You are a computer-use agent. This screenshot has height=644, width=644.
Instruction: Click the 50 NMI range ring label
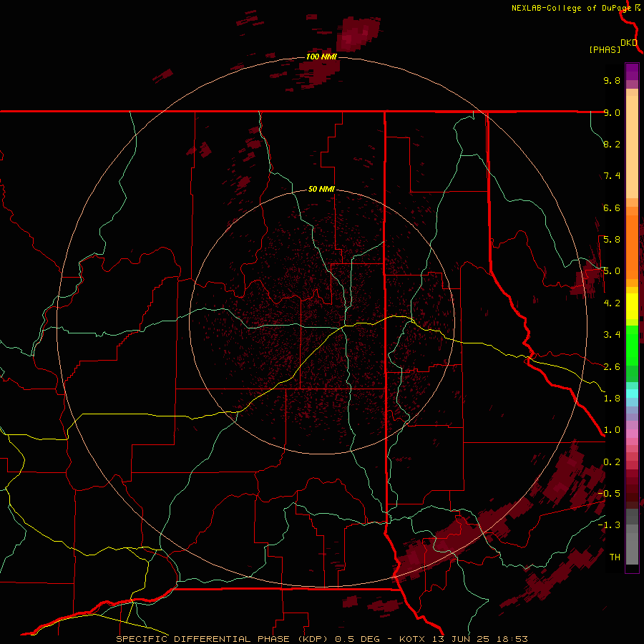pos(321,190)
